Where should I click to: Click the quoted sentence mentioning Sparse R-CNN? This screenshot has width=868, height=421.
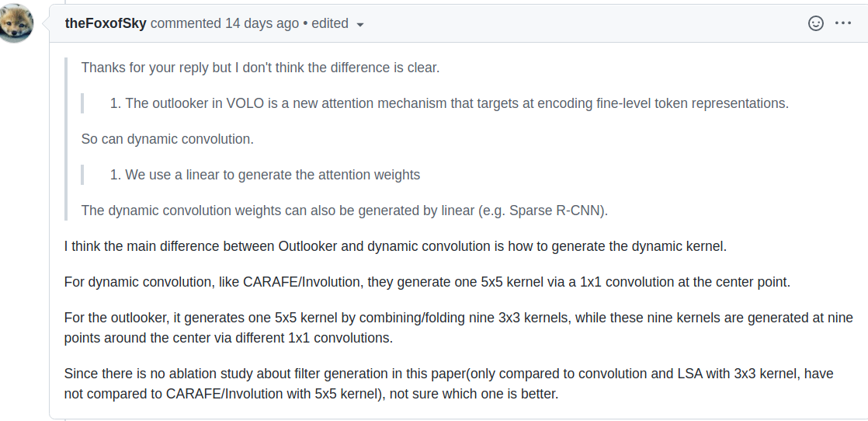[344, 210]
